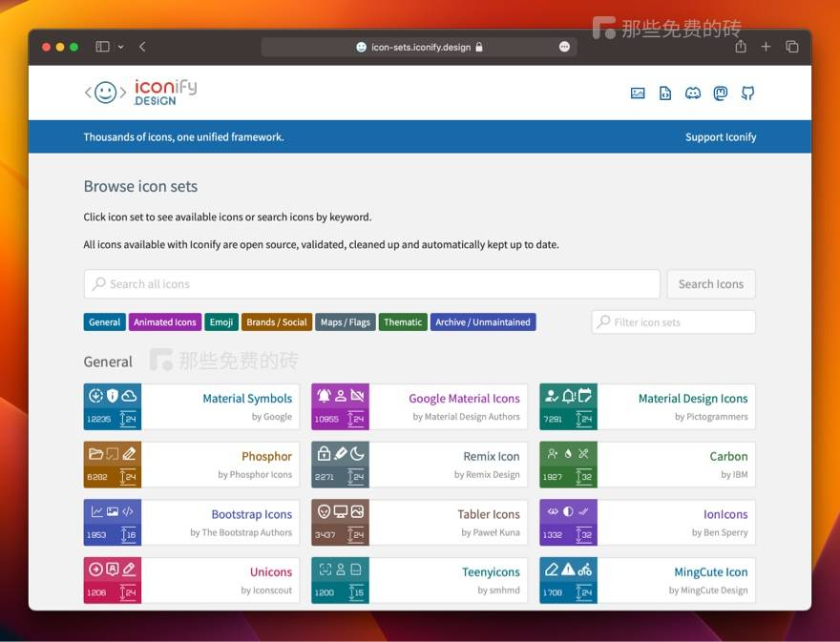
Task: Show the tab overview icon
Action: click(x=791, y=47)
